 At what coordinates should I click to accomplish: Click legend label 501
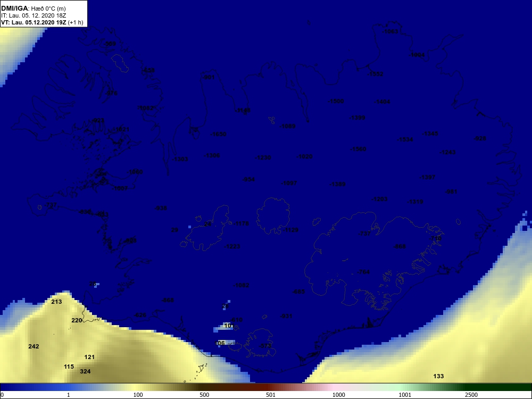271,395
